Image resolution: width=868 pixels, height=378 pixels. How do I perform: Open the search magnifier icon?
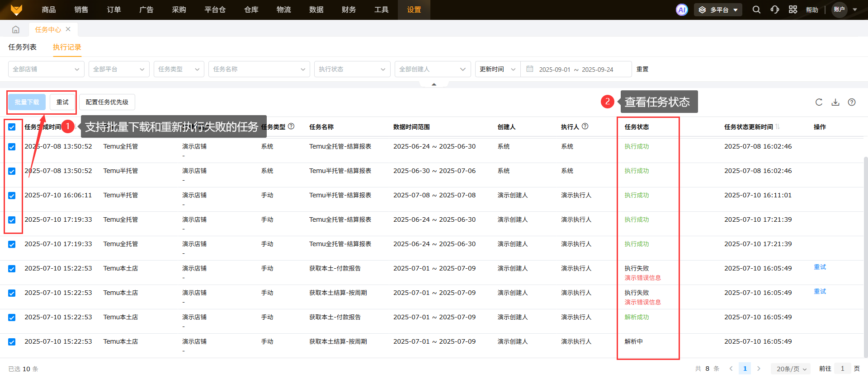[x=756, y=9]
